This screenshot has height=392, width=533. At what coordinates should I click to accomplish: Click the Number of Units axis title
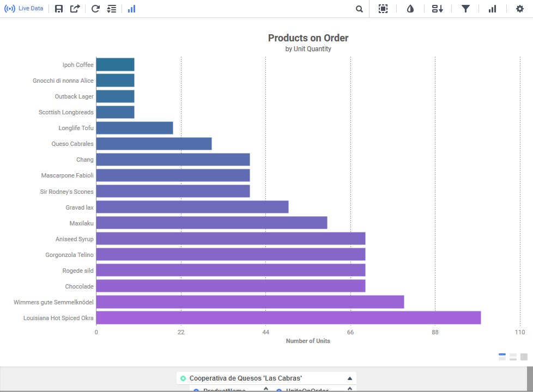pyautogui.click(x=308, y=341)
